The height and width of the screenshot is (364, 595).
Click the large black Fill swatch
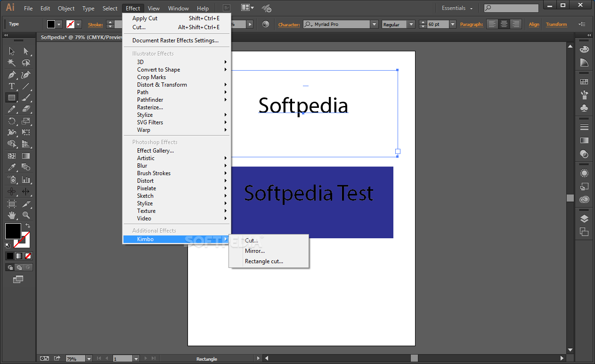tap(13, 231)
